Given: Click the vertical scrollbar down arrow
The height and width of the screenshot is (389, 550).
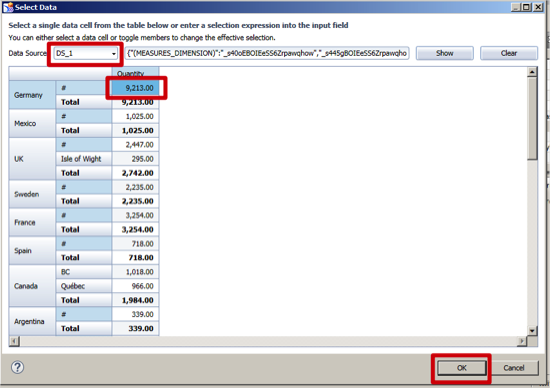Looking at the screenshot, I should click(532, 331).
